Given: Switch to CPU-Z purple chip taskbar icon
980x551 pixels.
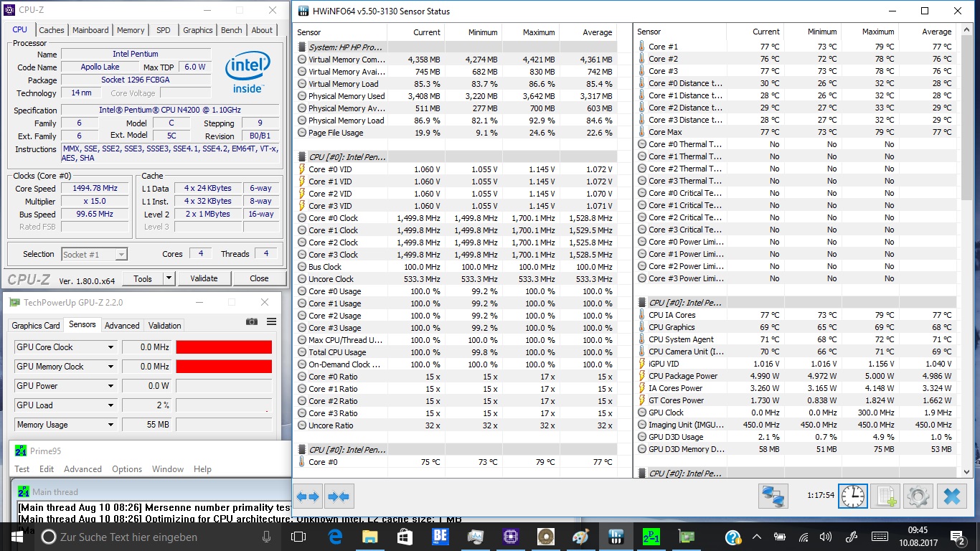Looking at the screenshot, I should click(x=510, y=537).
